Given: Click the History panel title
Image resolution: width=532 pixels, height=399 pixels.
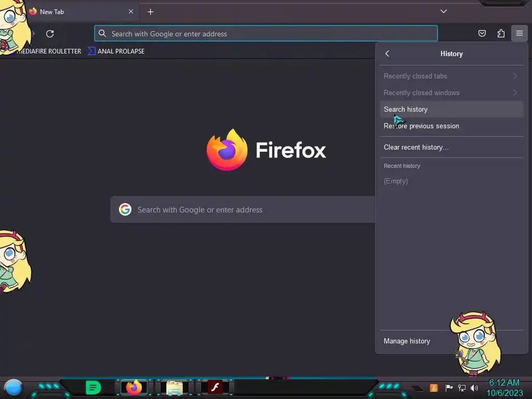Looking at the screenshot, I should point(451,54).
